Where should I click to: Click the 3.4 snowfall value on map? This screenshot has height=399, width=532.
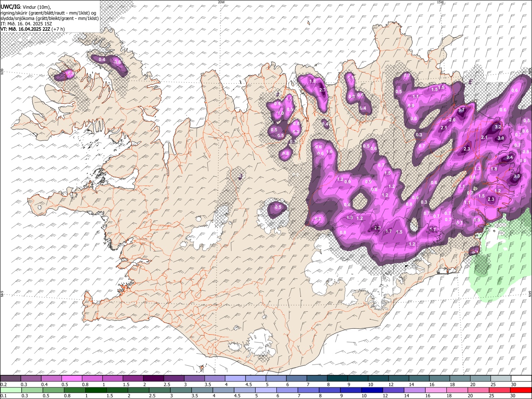tap(510, 158)
